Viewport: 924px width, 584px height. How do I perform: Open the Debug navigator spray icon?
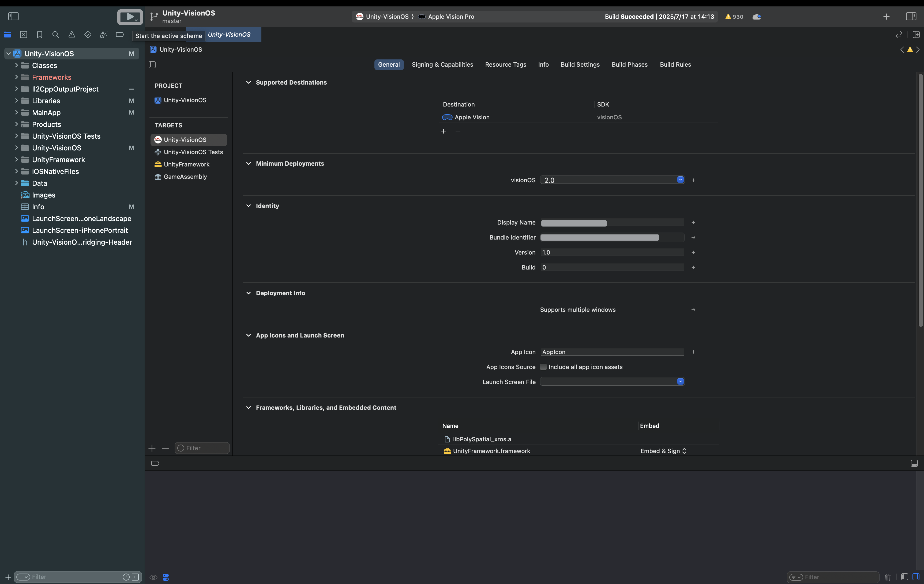[x=104, y=35]
